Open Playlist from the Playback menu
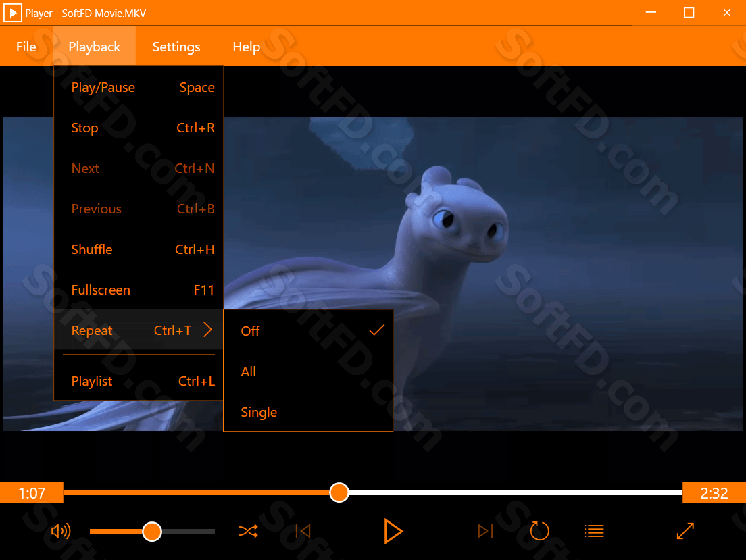 [x=139, y=381]
